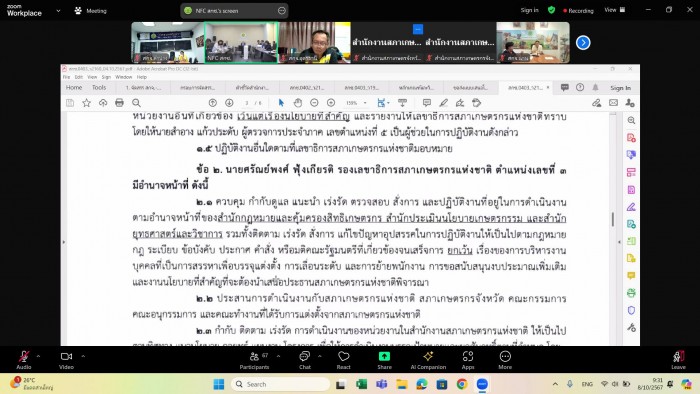Click Leave to exit the meeting
This screenshot has height=394, width=700.
pyautogui.click(x=678, y=360)
